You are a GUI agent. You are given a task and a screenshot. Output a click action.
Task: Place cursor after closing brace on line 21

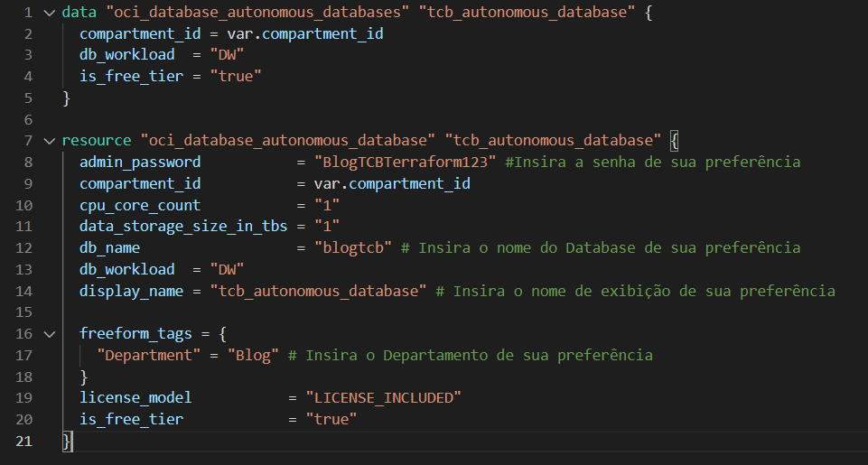(72, 442)
